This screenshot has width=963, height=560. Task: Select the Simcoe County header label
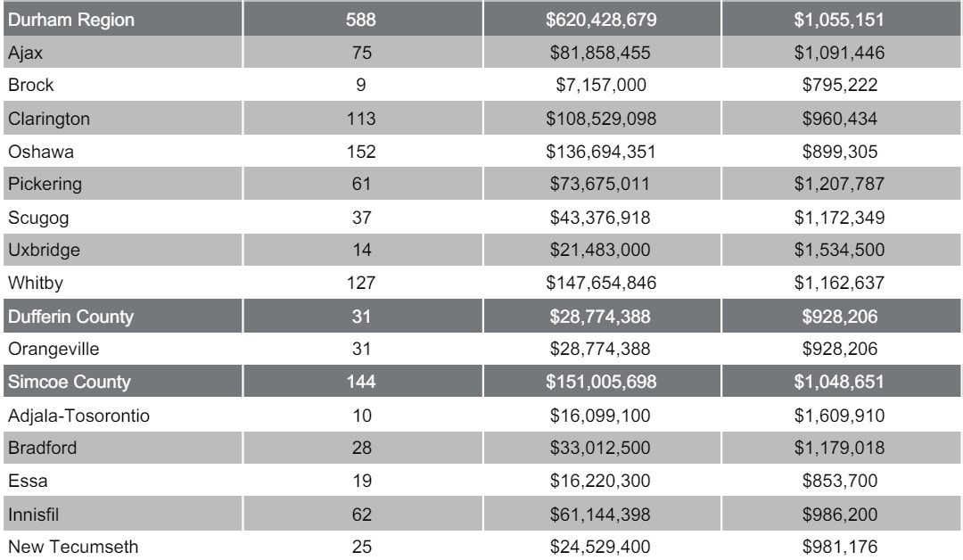click(56, 382)
